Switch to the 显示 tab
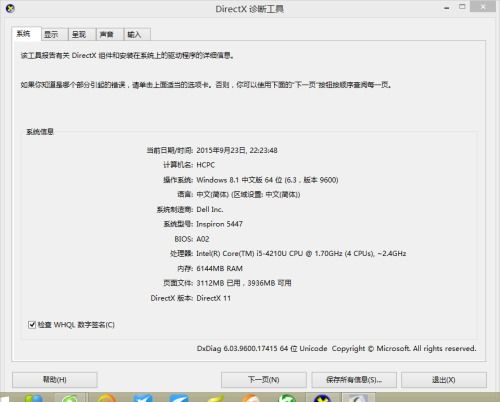Screen dimensions: 500x402 (55, 34)
